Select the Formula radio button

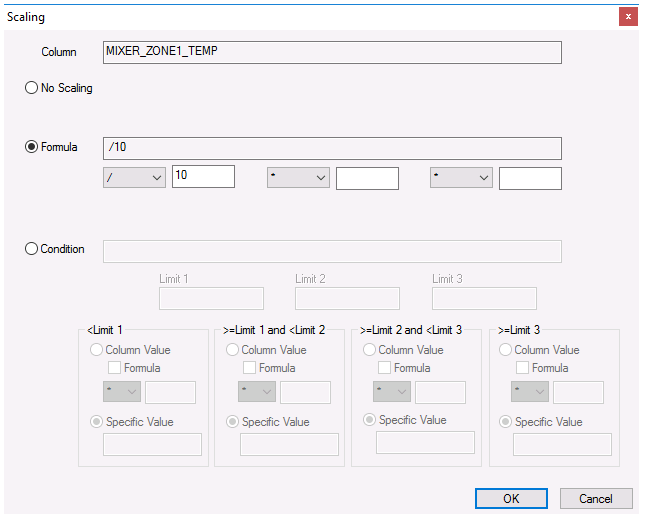(x=31, y=147)
